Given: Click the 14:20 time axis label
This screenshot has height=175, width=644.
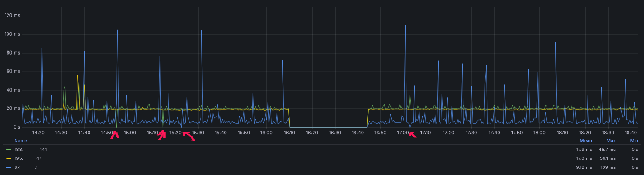Looking at the screenshot, I should click(38, 133).
